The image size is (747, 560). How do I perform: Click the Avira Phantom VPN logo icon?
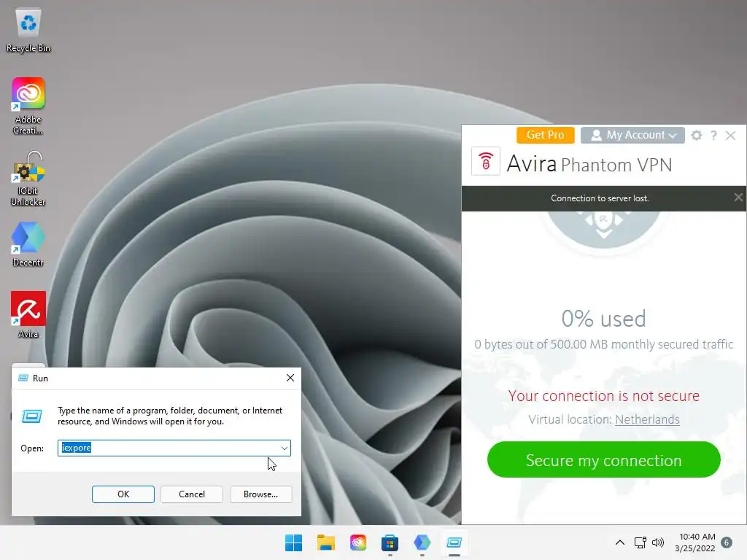point(485,161)
